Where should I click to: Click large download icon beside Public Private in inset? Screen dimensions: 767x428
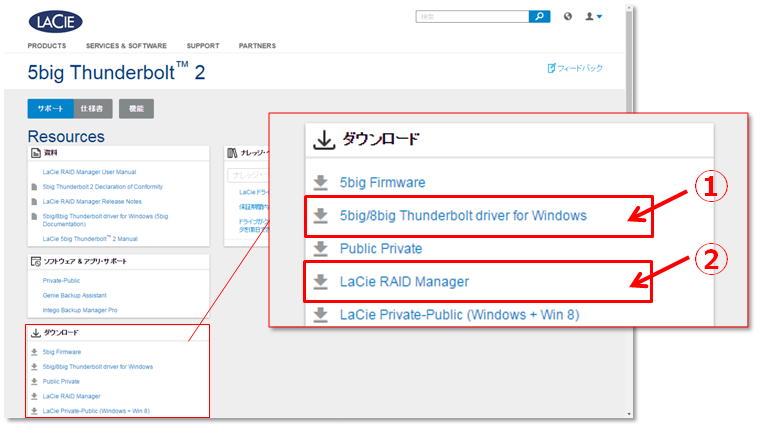(x=320, y=248)
